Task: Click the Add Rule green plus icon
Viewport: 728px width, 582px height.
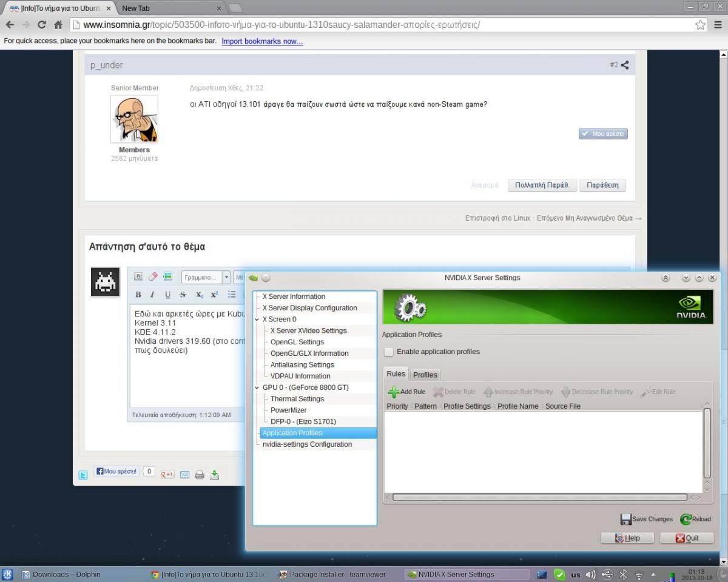Action: (x=394, y=392)
